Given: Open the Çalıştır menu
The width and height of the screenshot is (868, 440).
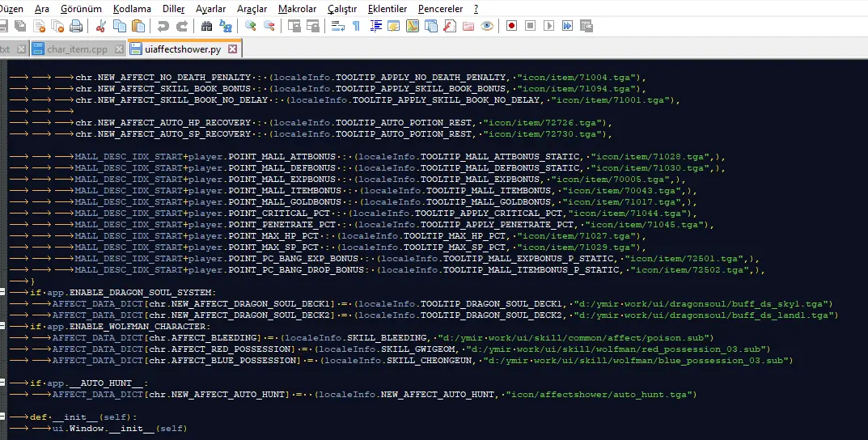Looking at the screenshot, I should coord(342,9).
